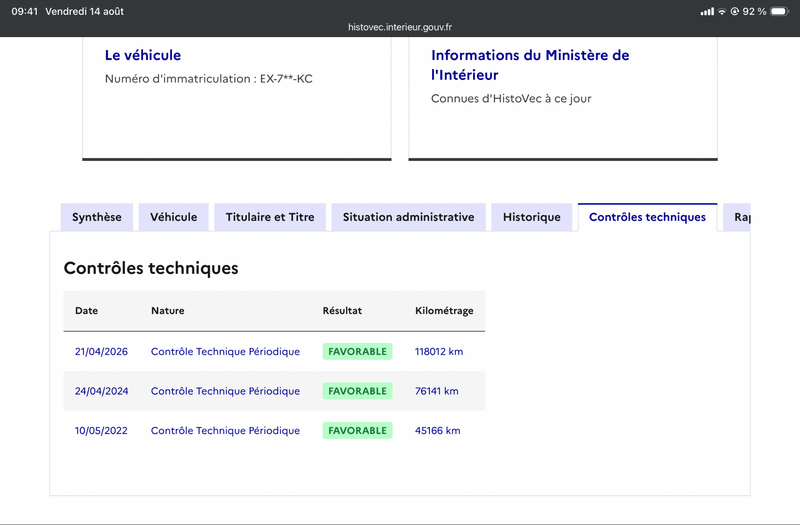Click Informations du Ministère de l'Intérieur heading
800x525 pixels.
(530, 65)
